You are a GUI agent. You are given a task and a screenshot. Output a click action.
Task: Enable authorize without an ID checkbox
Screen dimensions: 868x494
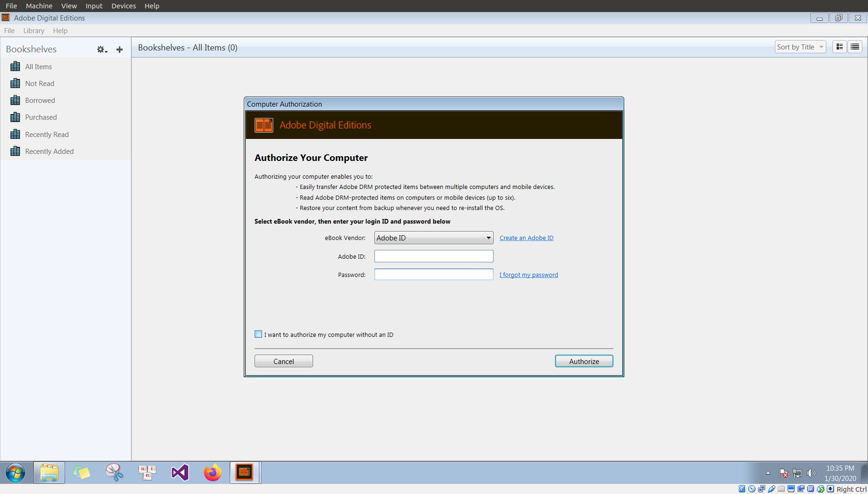coord(258,334)
